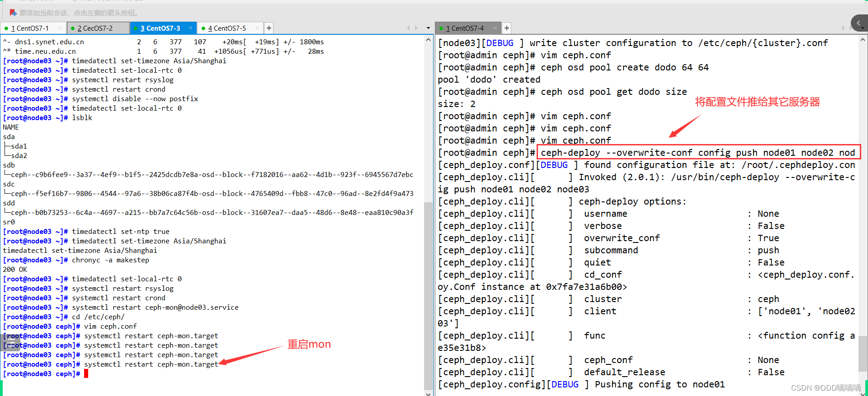Click the 'default_release' option label
The image size is (868, 396).
coord(624,372)
